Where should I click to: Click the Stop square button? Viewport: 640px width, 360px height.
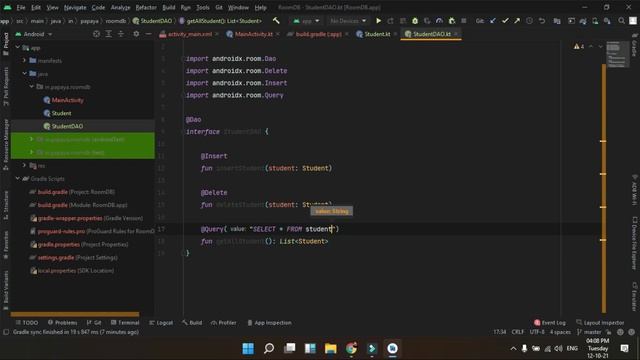464,20
